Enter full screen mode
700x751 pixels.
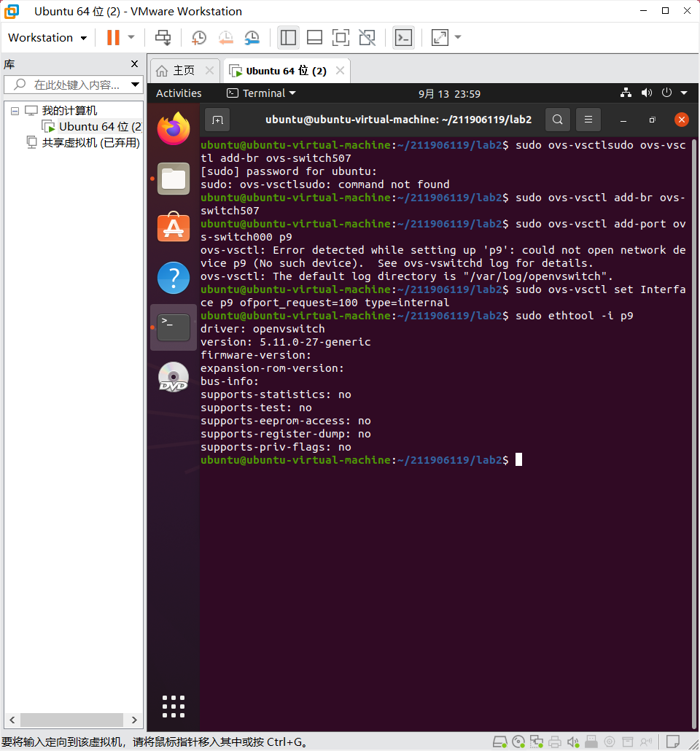pyautogui.click(x=341, y=37)
